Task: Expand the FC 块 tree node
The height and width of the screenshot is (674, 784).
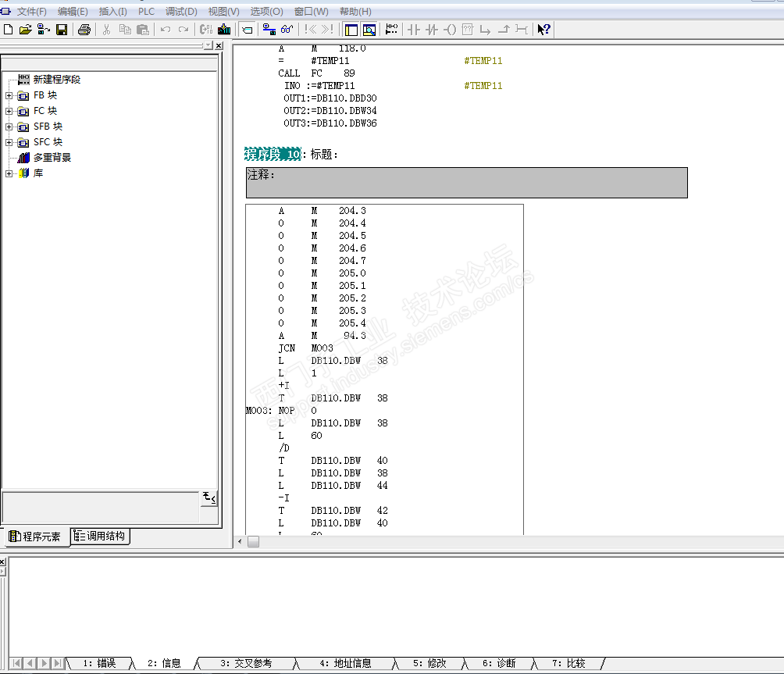Action: click(x=9, y=111)
